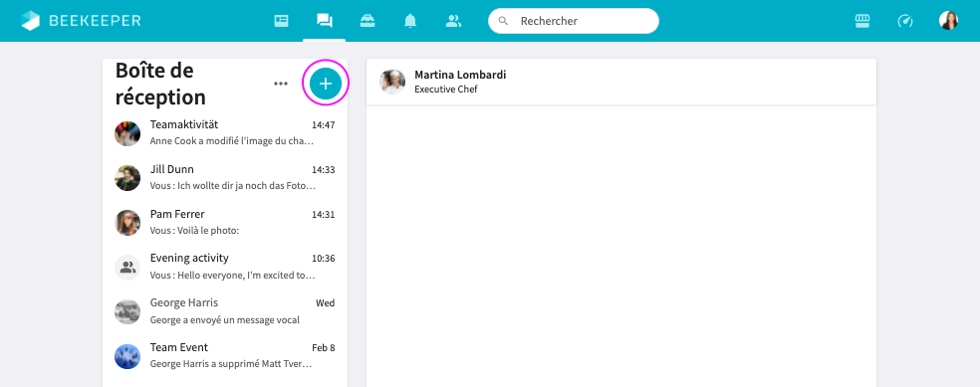The width and height of the screenshot is (980, 387).
Task: Open the Team Event conversation
Action: pyautogui.click(x=225, y=356)
